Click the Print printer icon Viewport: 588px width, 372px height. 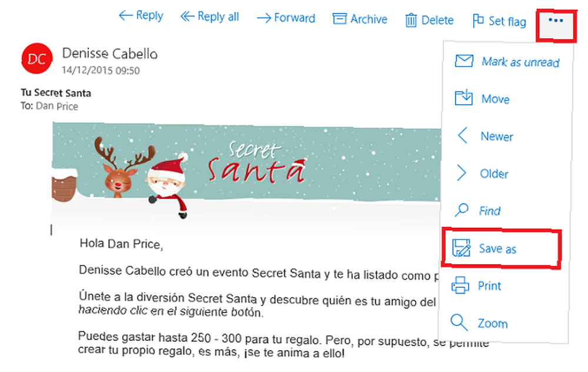(460, 285)
